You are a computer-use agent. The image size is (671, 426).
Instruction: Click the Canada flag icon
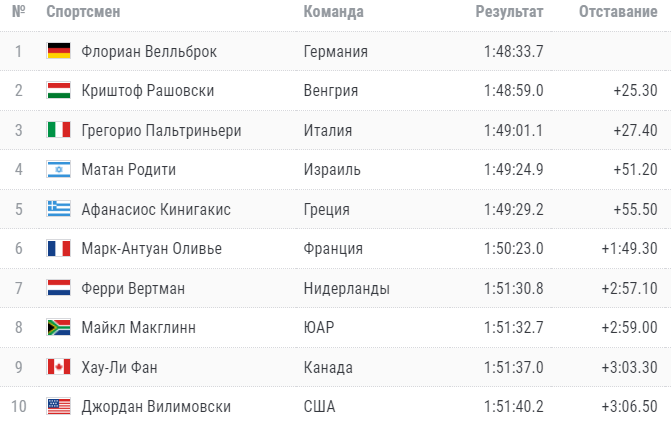coord(58,367)
